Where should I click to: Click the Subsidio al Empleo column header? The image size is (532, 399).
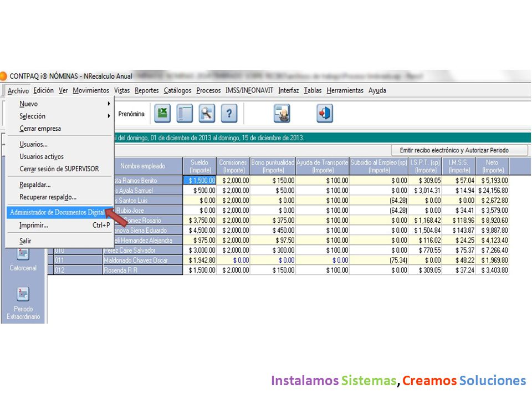pyautogui.click(x=379, y=166)
